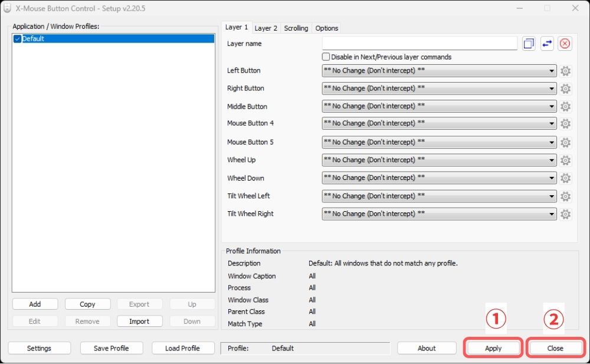This screenshot has height=364, width=590.
Task: Open the About dialog
Action: click(427, 348)
